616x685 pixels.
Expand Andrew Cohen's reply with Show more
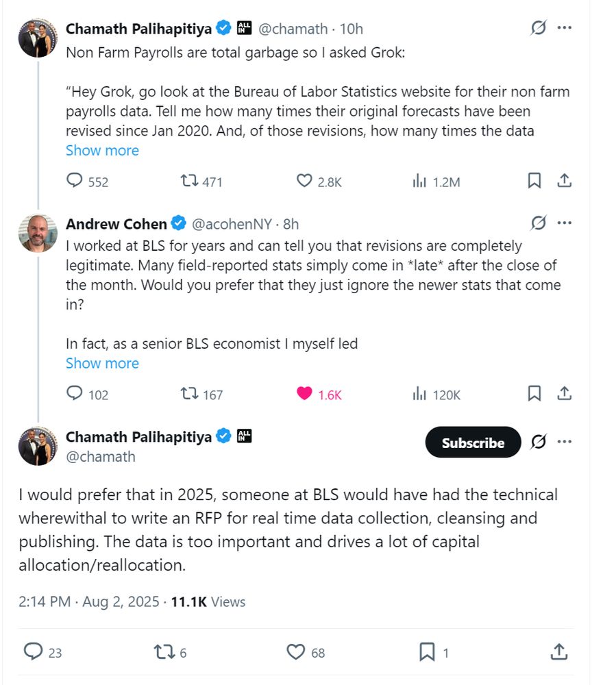(102, 363)
